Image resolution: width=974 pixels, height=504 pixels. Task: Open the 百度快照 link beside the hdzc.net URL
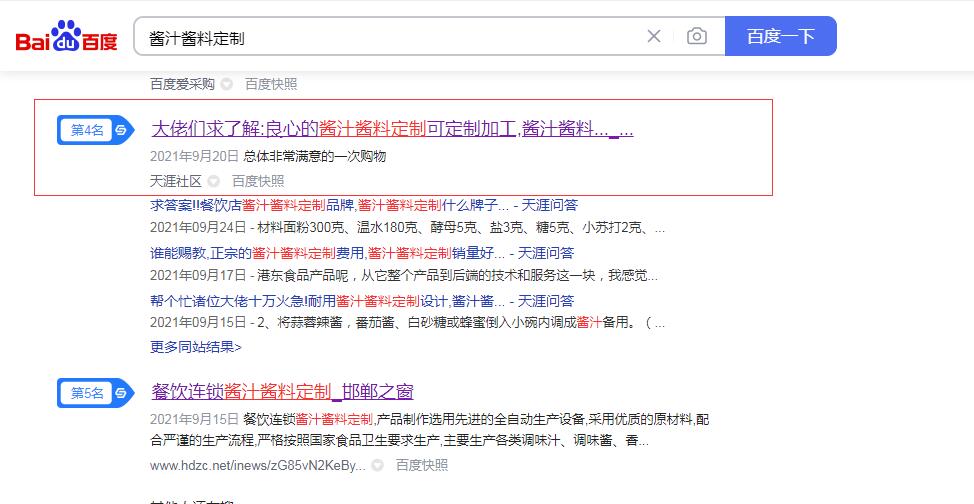422,465
